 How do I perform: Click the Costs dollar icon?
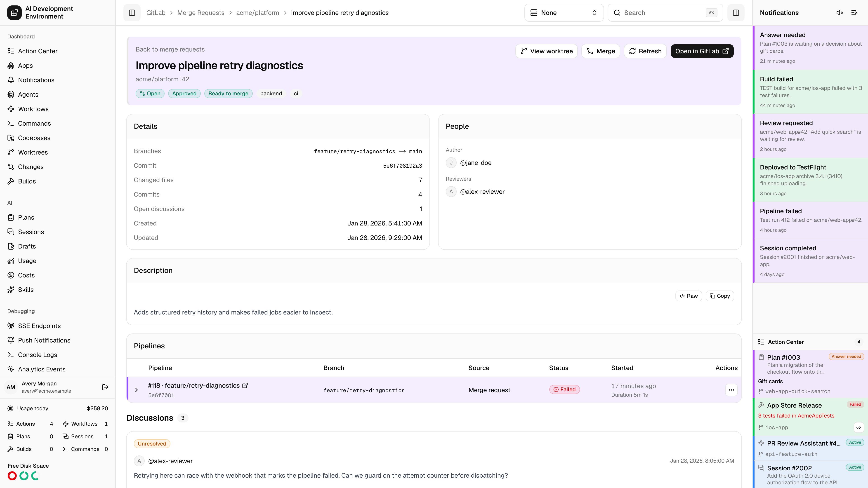point(11,275)
